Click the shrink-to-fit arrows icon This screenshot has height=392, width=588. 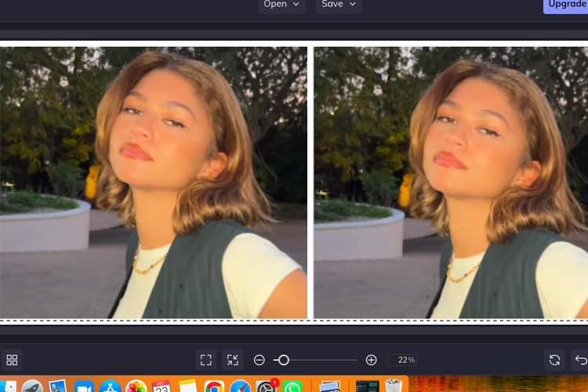[232, 360]
